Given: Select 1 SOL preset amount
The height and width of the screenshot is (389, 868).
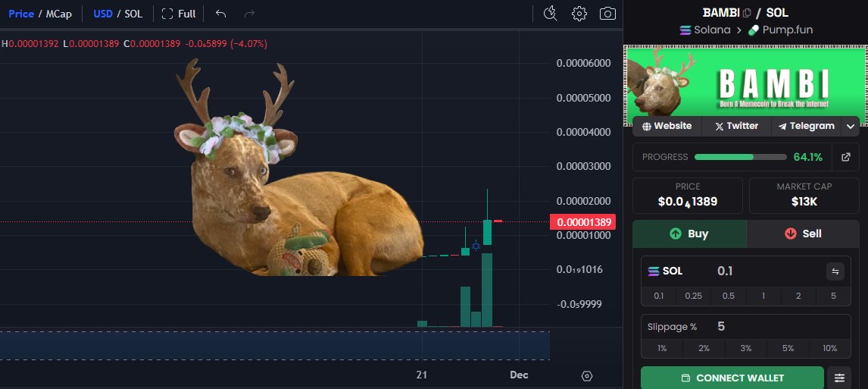Looking at the screenshot, I should click(x=763, y=296).
